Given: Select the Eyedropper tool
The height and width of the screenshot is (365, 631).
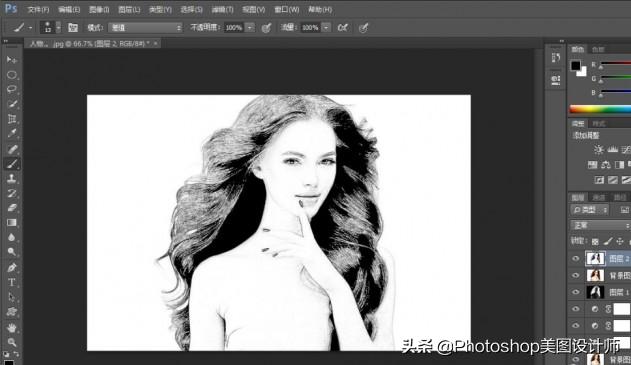Looking at the screenshot, I should (12, 133).
